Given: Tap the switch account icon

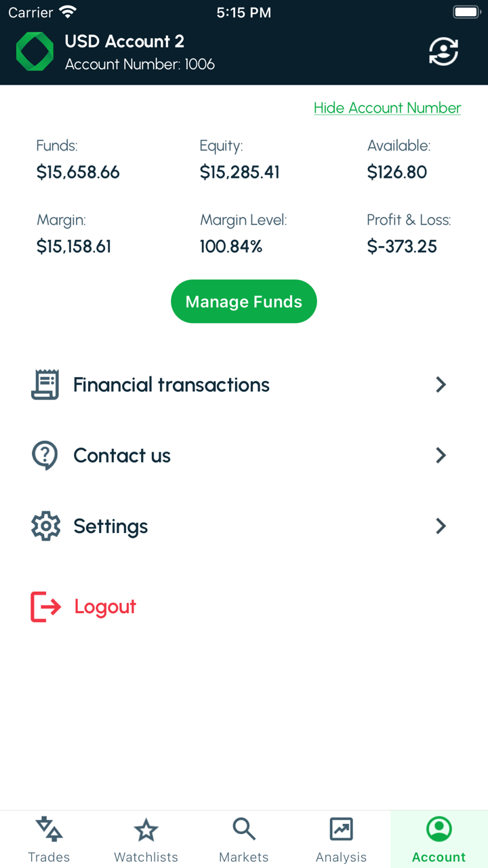Looking at the screenshot, I should click(x=443, y=52).
